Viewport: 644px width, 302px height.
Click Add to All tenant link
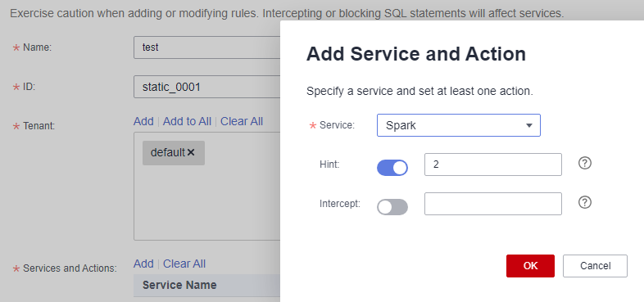pos(187,121)
